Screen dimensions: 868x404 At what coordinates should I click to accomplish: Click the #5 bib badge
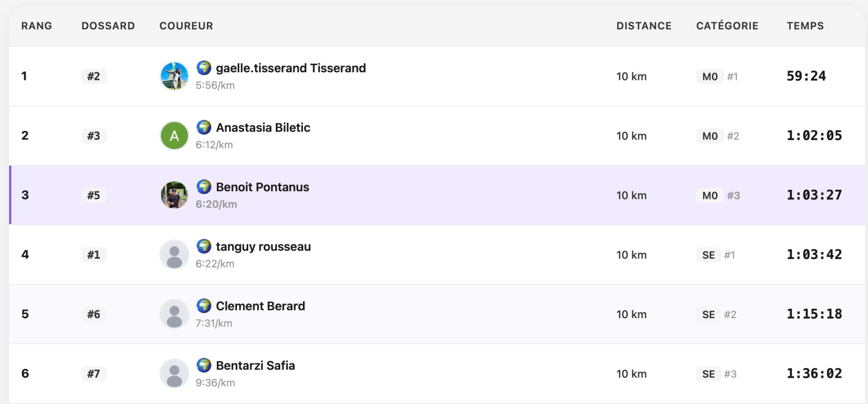pos(94,195)
